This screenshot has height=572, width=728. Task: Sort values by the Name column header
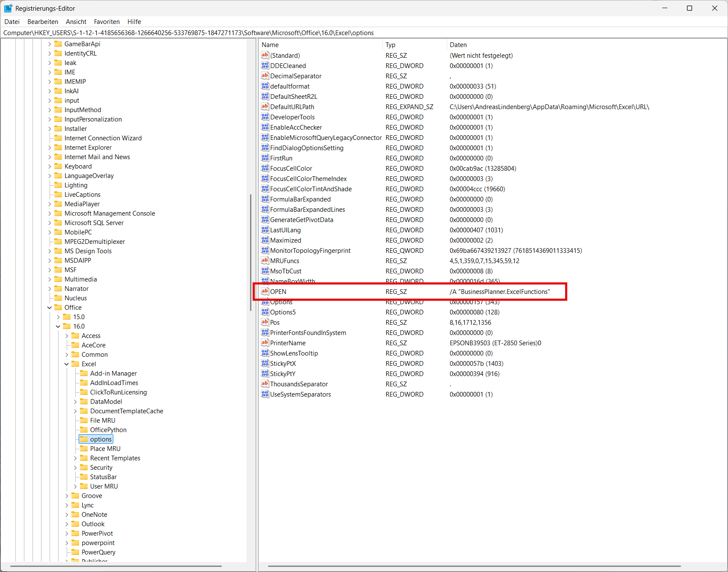click(321, 45)
